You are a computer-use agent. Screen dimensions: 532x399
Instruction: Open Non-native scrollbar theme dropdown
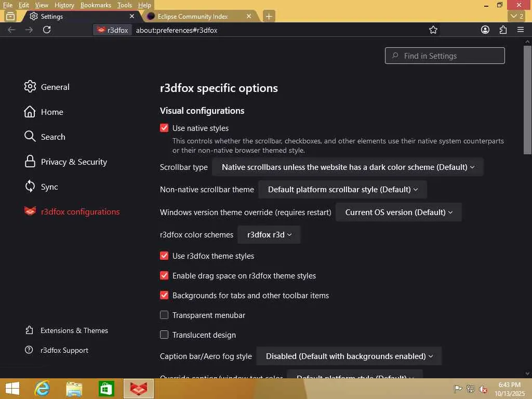[343, 189]
